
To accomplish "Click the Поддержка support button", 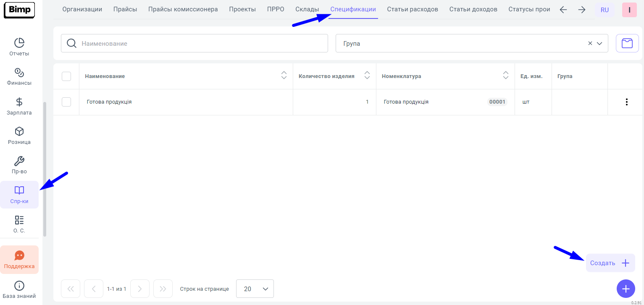I will [x=19, y=260].
